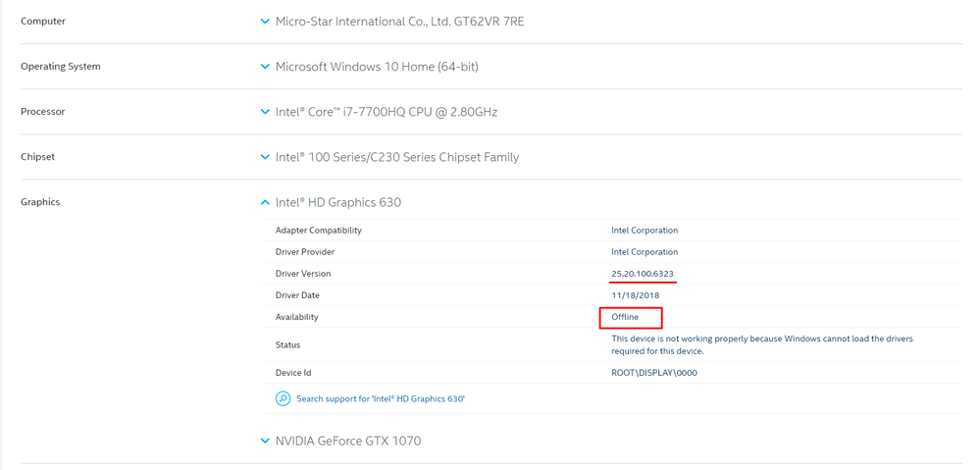Click the Driver Date label
This screenshot has height=470, width=980.
(297, 295)
